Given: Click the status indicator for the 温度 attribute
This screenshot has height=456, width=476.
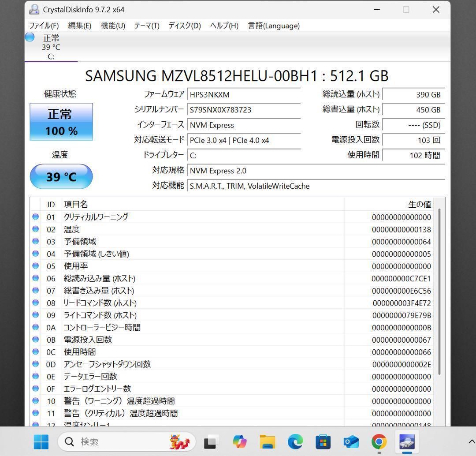Looking at the screenshot, I should pyautogui.click(x=36, y=229).
